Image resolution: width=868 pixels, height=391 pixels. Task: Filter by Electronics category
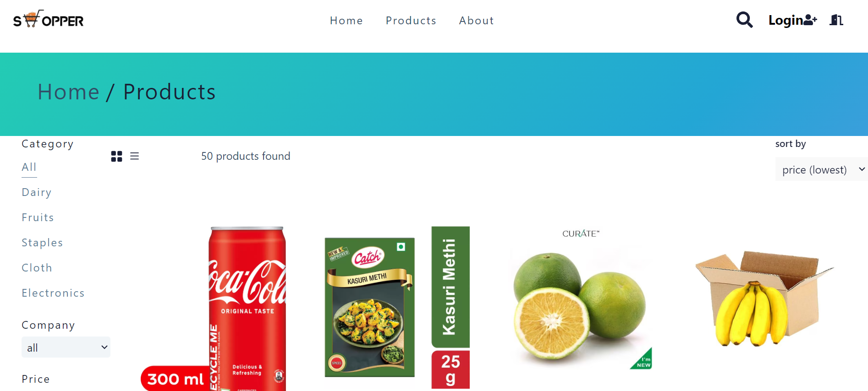coord(53,293)
